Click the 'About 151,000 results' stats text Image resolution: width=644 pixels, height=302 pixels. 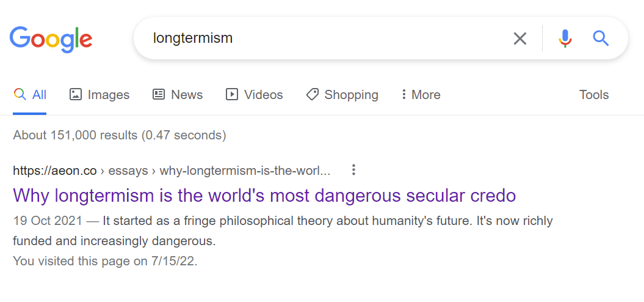[x=120, y=135]
